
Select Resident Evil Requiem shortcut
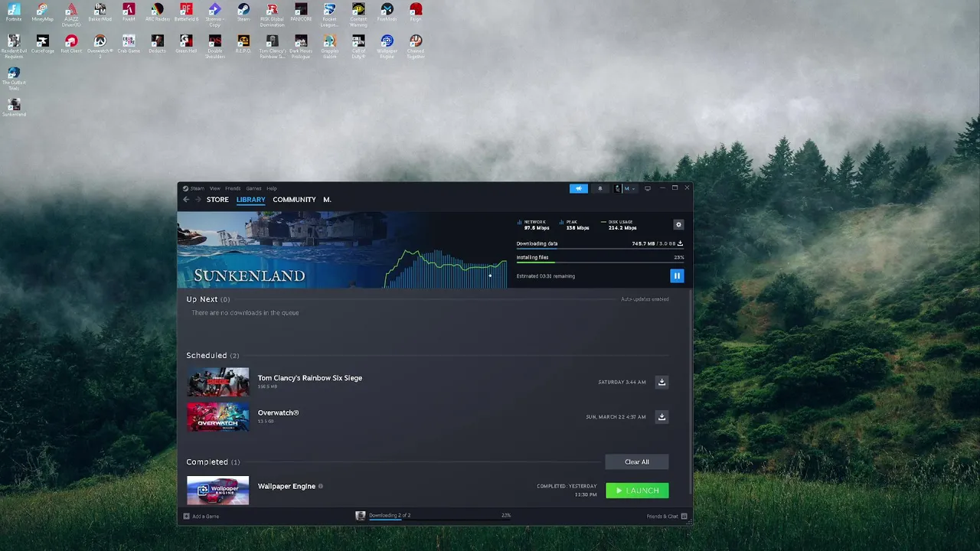(14, 47)
